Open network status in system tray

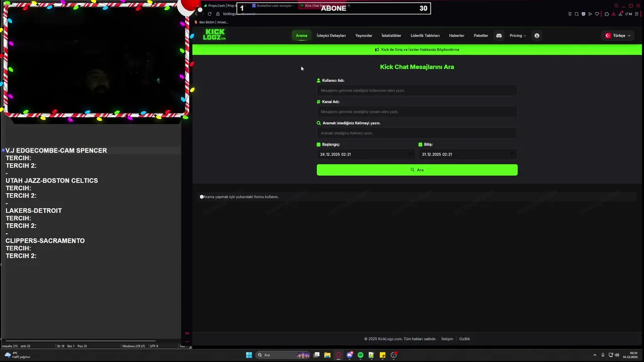coord(610,355)
